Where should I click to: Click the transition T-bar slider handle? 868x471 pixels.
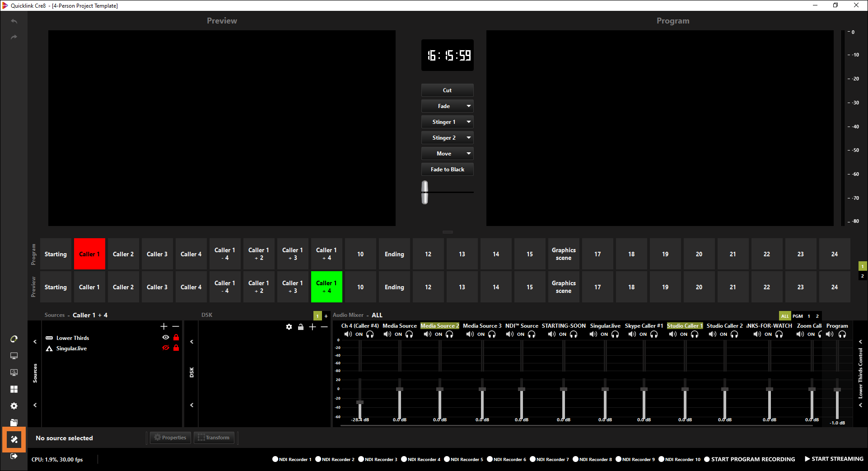pos(425,192)
